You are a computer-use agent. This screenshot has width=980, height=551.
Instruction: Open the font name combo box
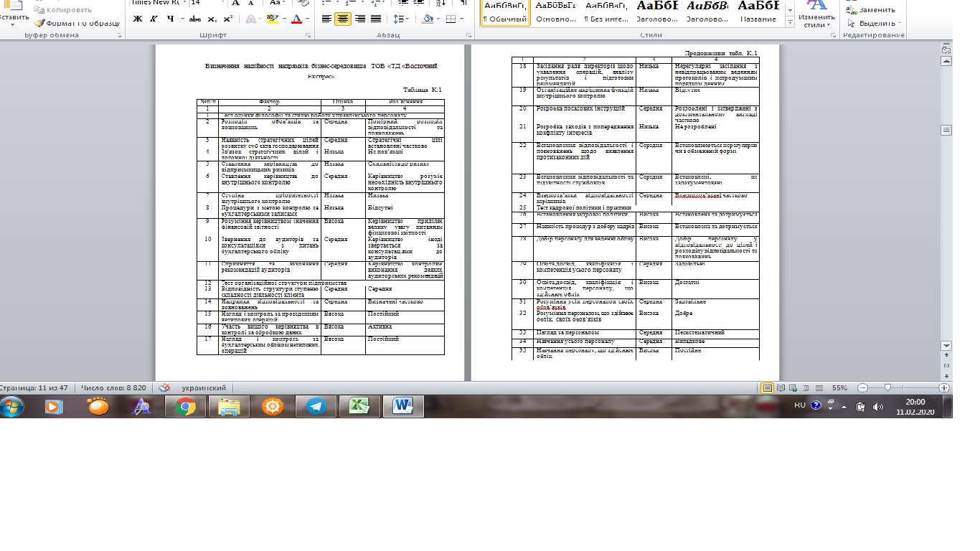click(158, 3)
